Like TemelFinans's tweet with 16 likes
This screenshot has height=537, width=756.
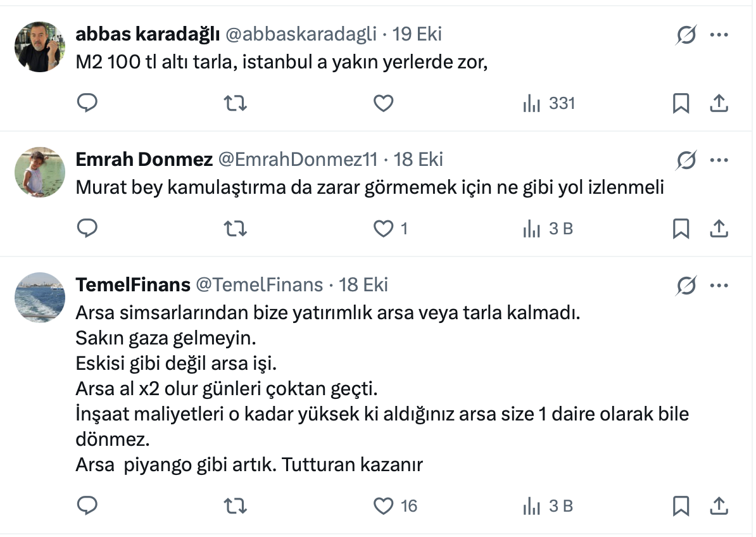[384, 506]
